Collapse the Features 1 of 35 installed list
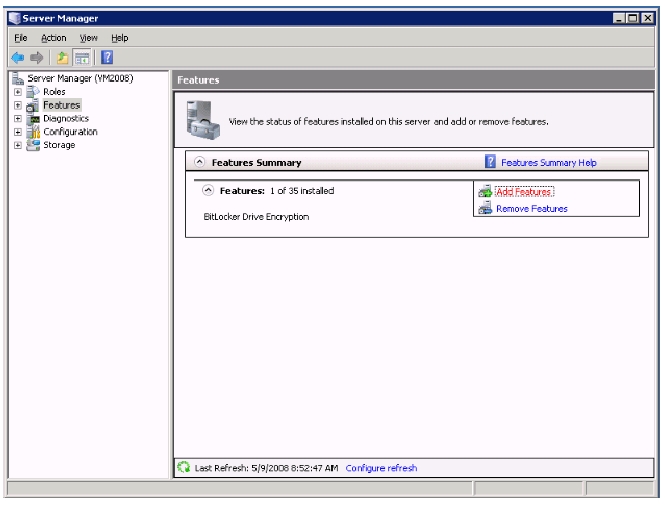The height and width of the screenshot is (505, 665). tap(208, 190)
